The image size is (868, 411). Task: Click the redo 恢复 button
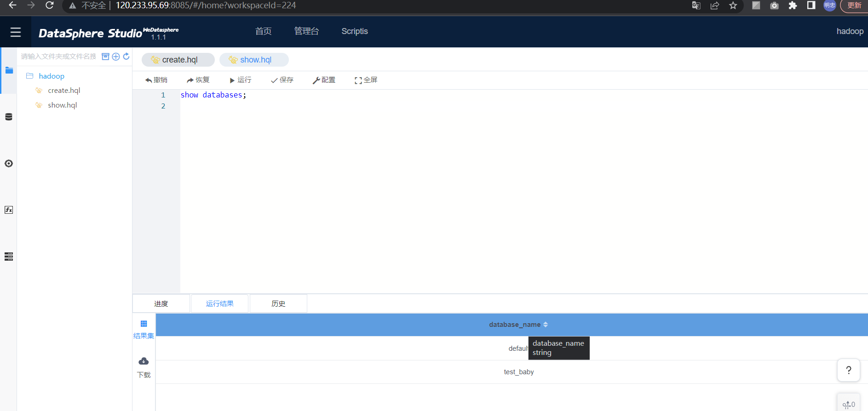pyautogui.click(x=198, y=80)
